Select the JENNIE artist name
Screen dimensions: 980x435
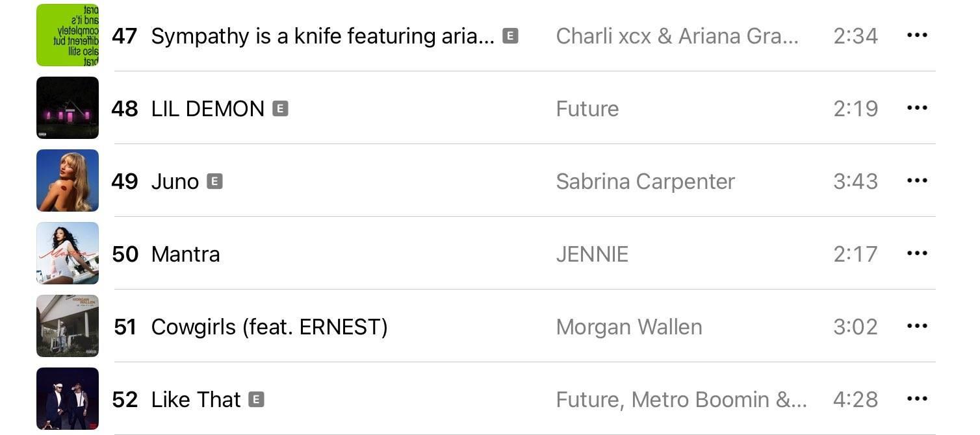point(592,254)
